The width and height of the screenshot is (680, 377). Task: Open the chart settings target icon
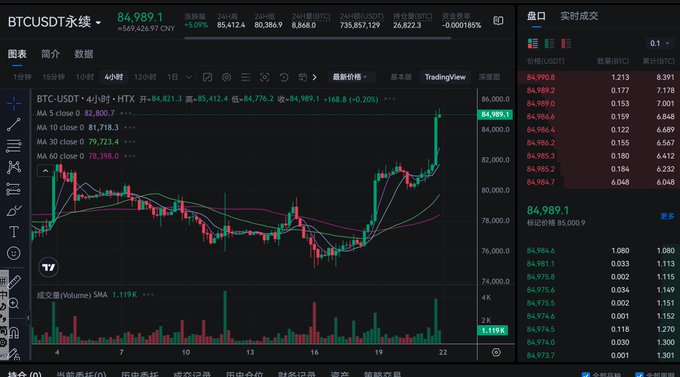pos(226,77)
